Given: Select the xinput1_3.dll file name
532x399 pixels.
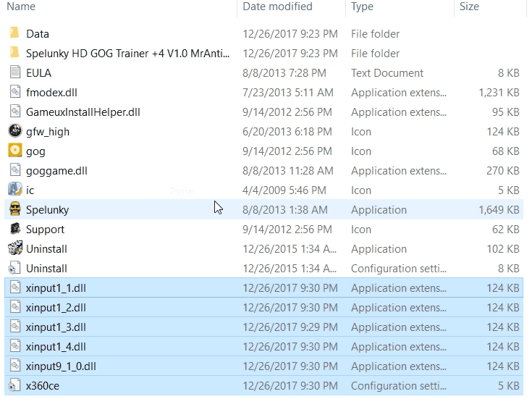Looking at the screenshot, I should [56, 327].
